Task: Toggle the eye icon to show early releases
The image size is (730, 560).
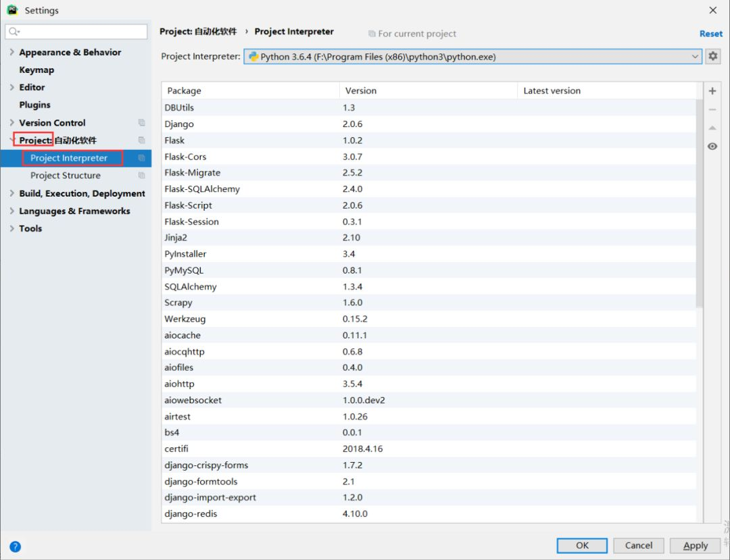Action: click(712, 146)
